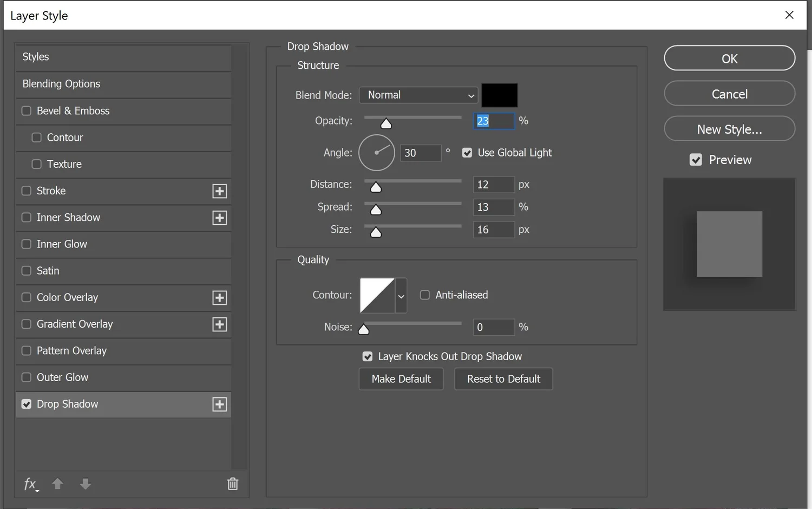812x509 pixels.
Task: Select Blending Options in the sidebar
Action: pos(123,84)
